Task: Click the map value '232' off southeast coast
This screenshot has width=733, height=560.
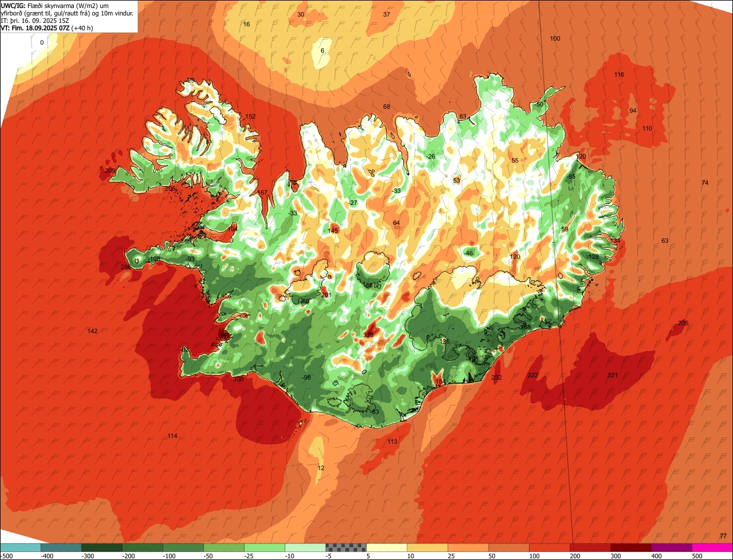Action: [496, 377]
